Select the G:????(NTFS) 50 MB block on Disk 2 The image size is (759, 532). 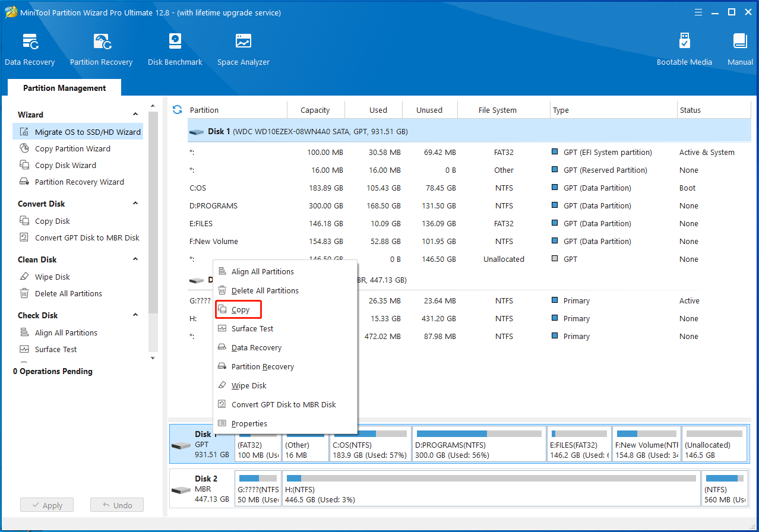[x=258, y=489]
